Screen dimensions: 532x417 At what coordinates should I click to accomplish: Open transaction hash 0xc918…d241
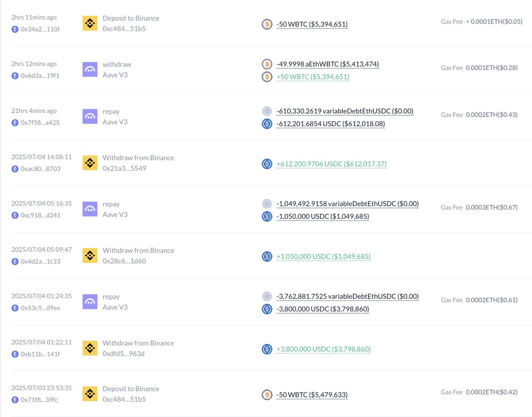(x=41, y=215)
